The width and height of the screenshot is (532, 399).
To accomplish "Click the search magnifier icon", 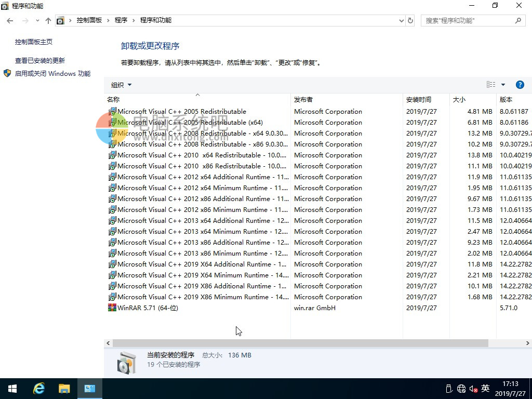I will point(518,21).
